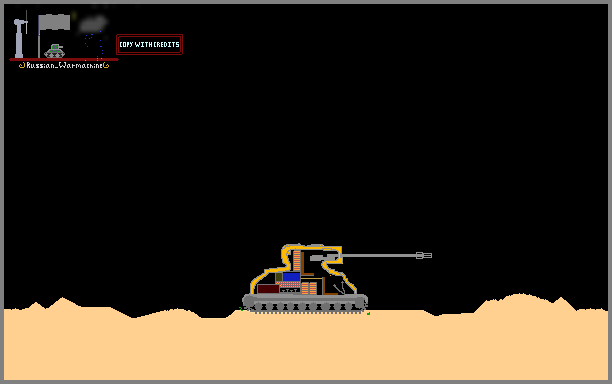Click the muzzle brake at barrel tip
612x384 pixels.
point(424,256)
